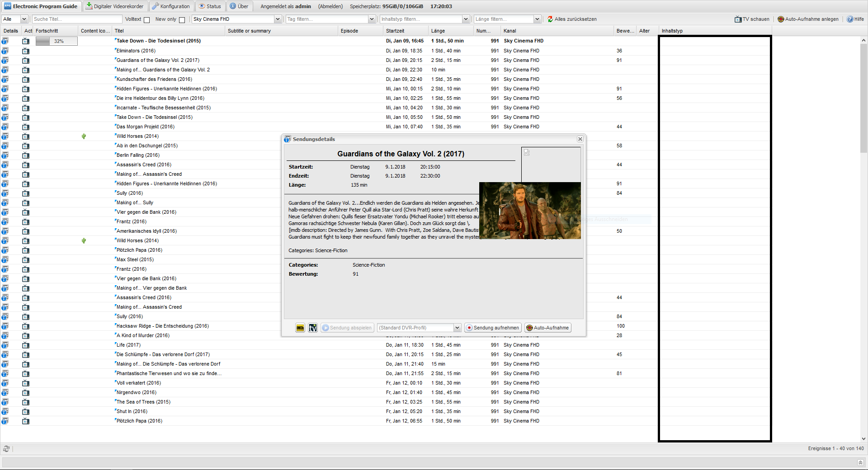Open the Status tab
868x470 pixels.
click(x=210, y=6)
